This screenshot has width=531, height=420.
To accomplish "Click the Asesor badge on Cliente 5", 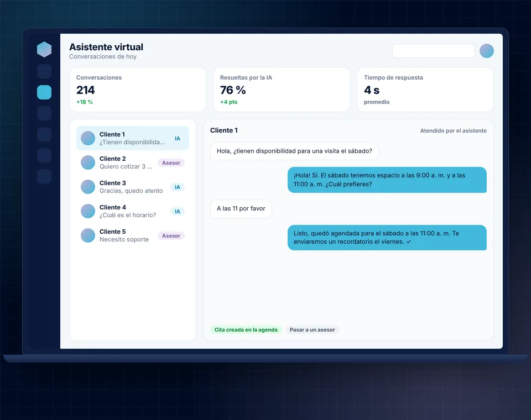I will tap(171, 236).
